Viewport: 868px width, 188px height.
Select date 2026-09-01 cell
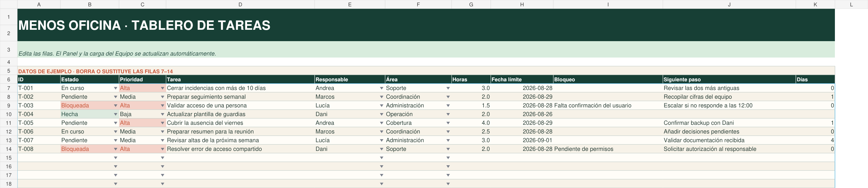point(522,141)
